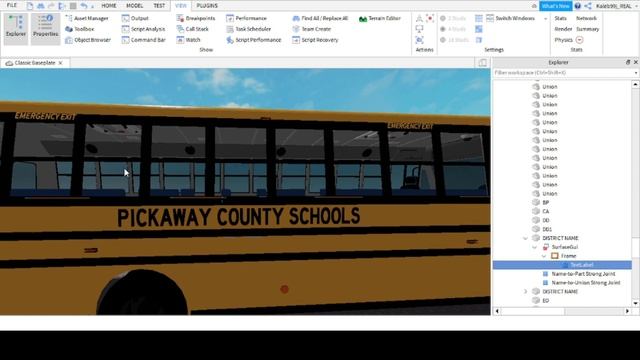Toggle the Stats display
This screenshot has width=640, height=360.
[560, 18]
